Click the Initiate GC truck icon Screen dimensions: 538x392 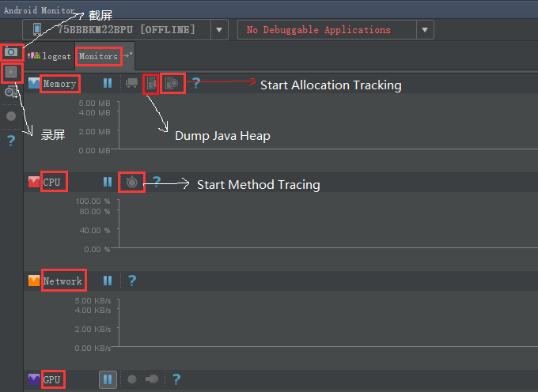[x=132, y=83]
